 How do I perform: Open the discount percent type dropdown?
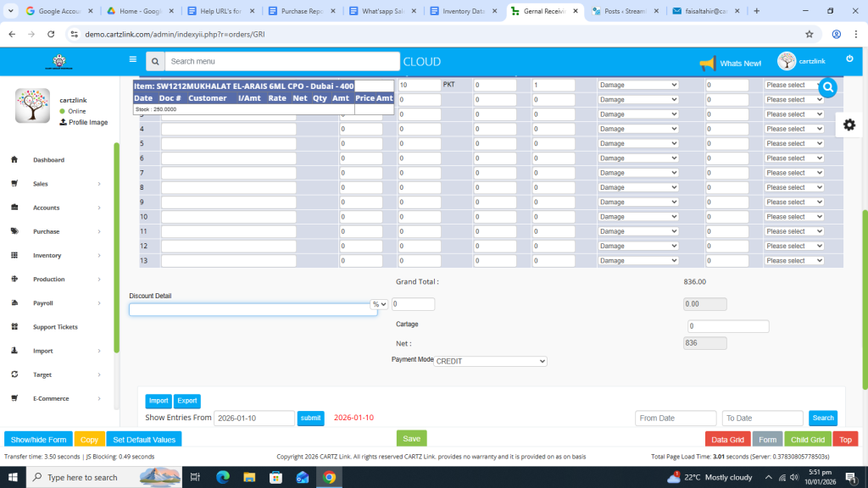pos(379,304)
